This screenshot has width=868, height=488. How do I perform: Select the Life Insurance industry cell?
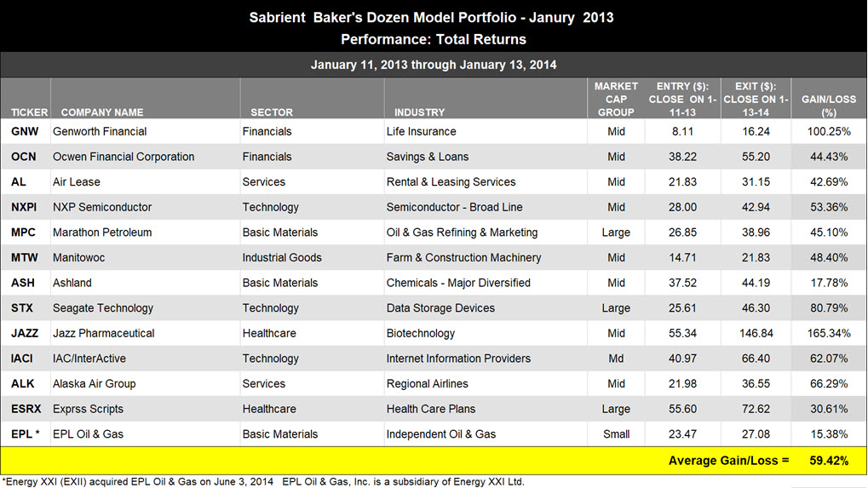coord(422,132)
